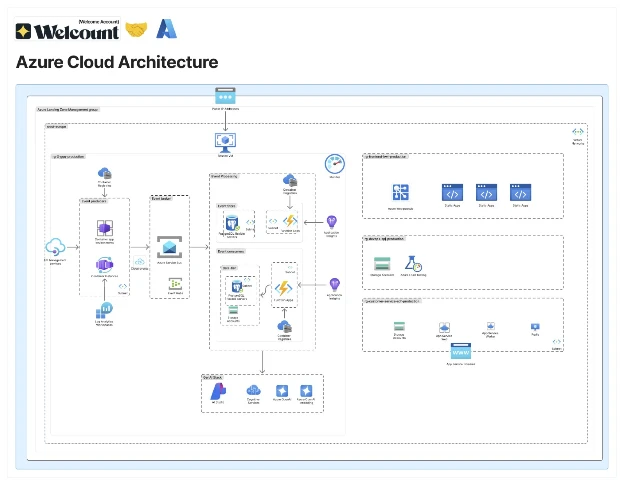Select the Azure Service Bus icon
The image size is (624, 485).
[x=170, y=247]
